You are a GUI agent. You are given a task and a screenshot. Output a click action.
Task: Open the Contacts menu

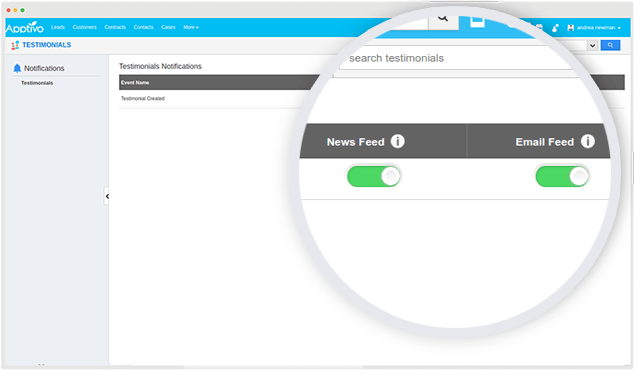[x=143, y=27]
